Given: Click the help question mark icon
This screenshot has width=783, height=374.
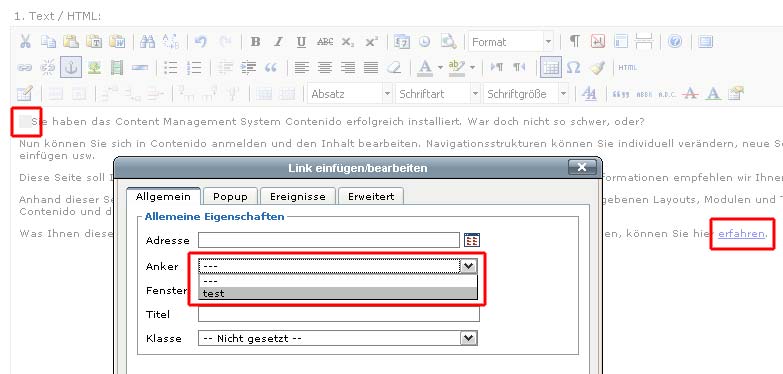Looking at the screenshot, I should point(675,41).
